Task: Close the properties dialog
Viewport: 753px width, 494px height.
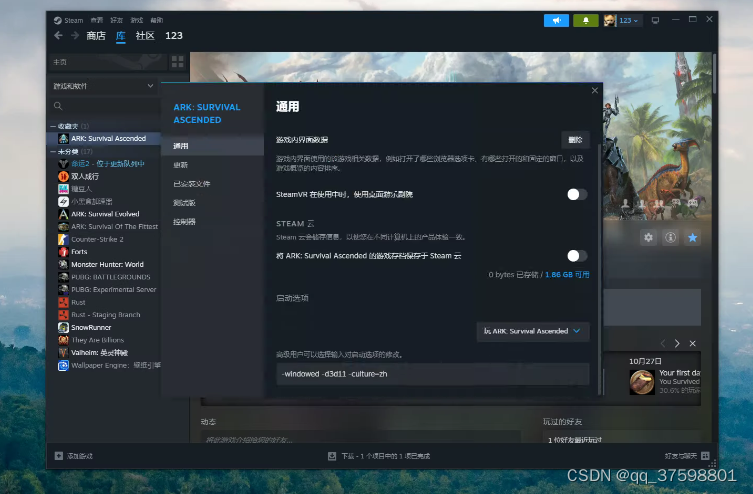Action: point(595,90)
